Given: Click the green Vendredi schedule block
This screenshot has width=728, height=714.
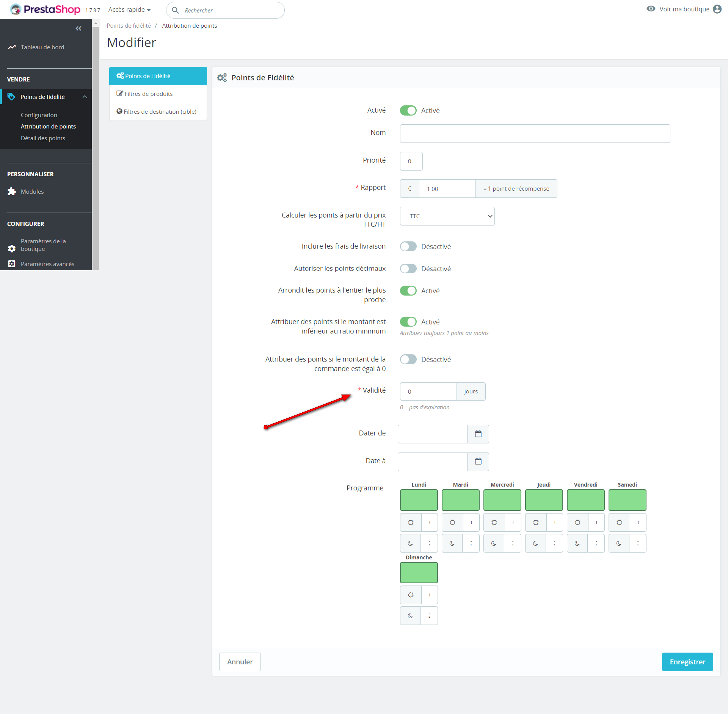Looking at the screenshot, I should coord(585,500).
